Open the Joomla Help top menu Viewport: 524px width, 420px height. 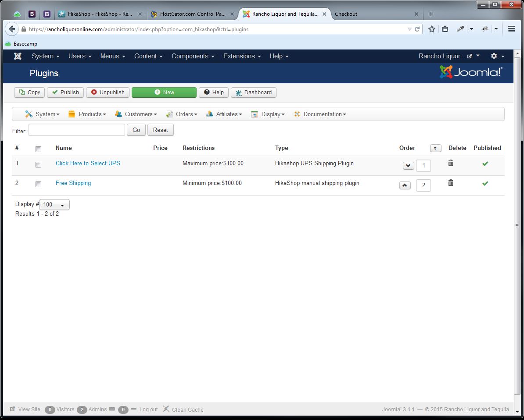tap(279, 56)
